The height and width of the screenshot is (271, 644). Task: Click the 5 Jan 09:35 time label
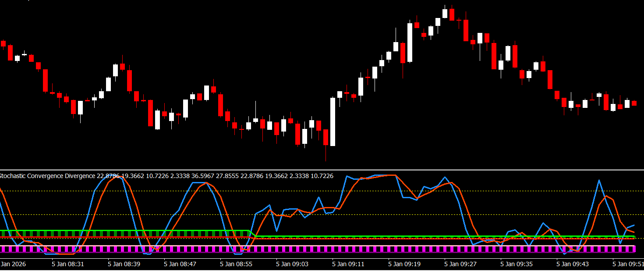click(517, 264)
